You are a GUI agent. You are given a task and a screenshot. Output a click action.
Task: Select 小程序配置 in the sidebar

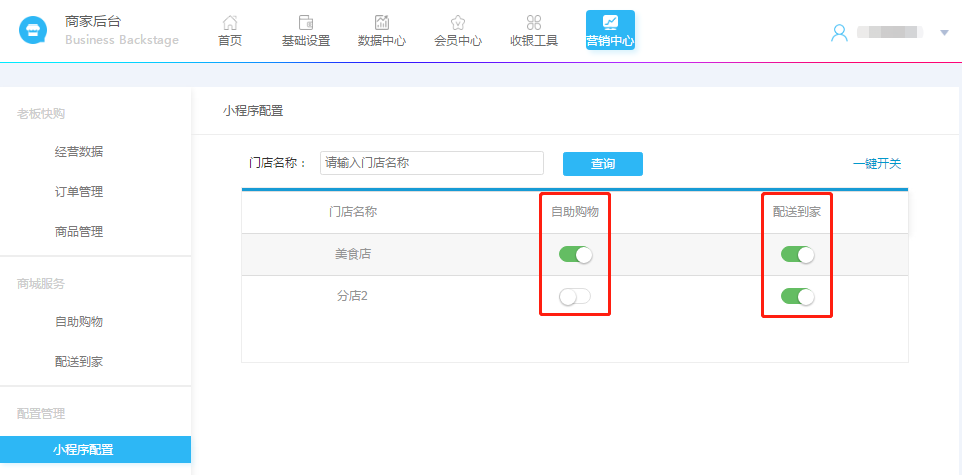pos(83,450)
